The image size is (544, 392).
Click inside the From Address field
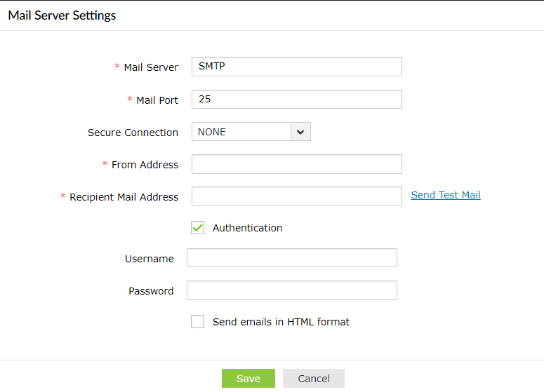296,164
